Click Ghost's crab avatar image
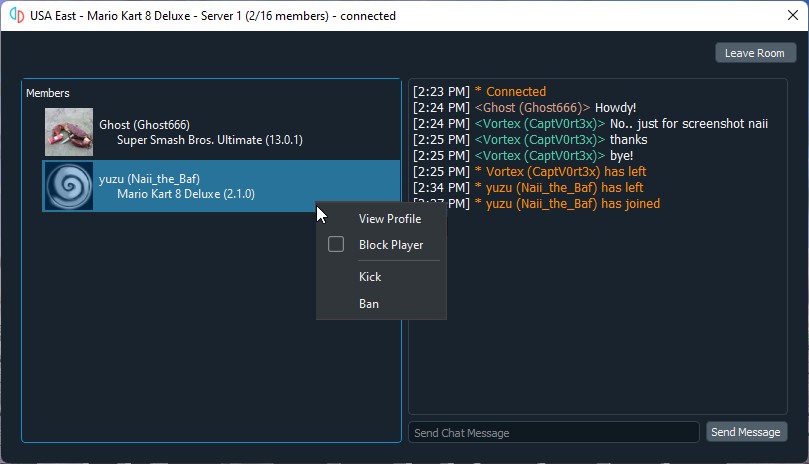The image size is (809, 464). (x=69, y=132)
